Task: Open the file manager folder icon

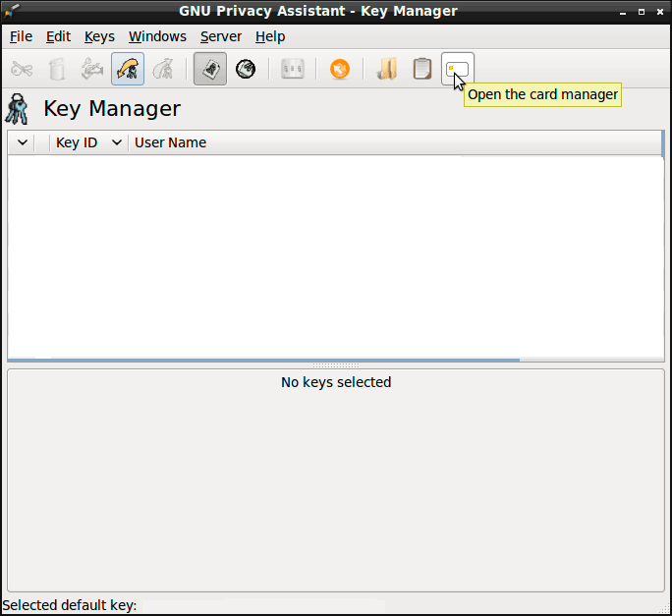Action: pos(387,69)
